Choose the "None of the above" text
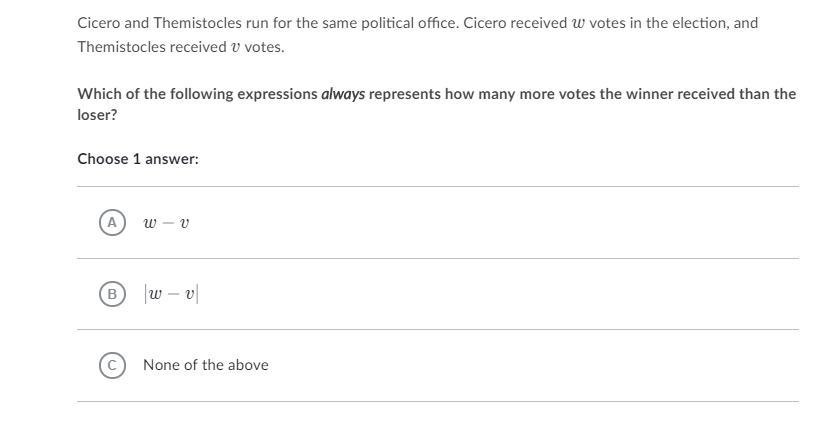 coord(206,365)
